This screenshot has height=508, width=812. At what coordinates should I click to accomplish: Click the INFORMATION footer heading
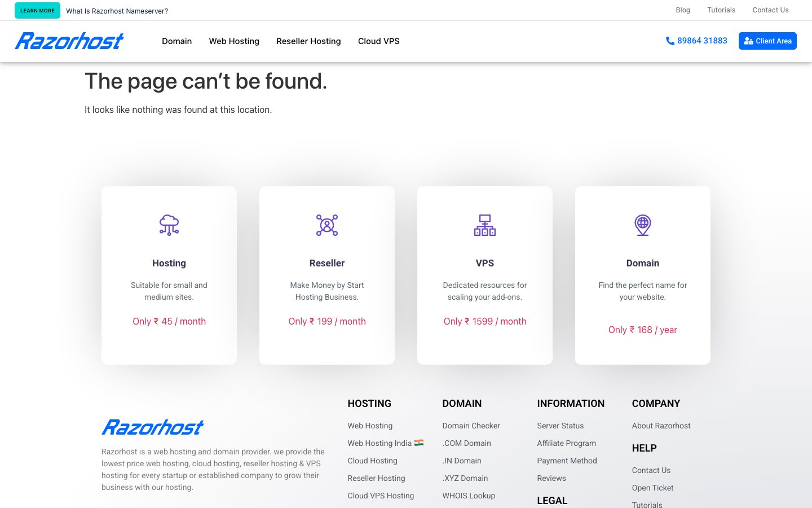pos(571,404)
